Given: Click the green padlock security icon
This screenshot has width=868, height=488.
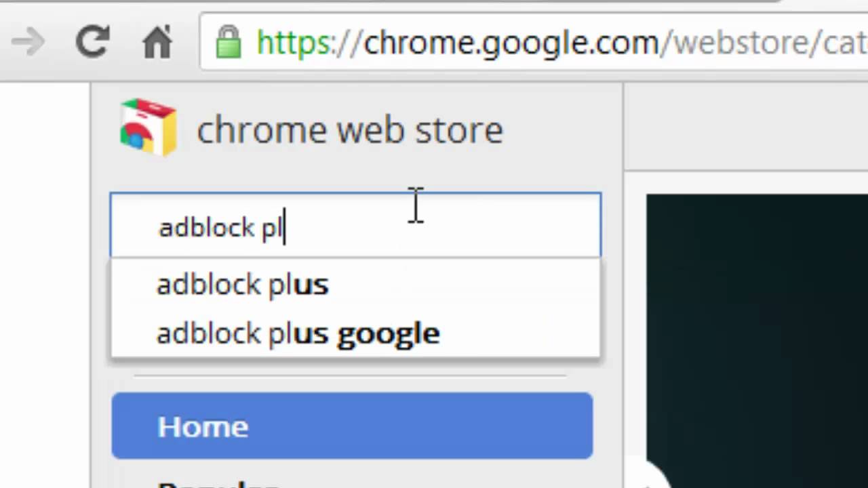Looking at the screenshot, I should (229, 43).
